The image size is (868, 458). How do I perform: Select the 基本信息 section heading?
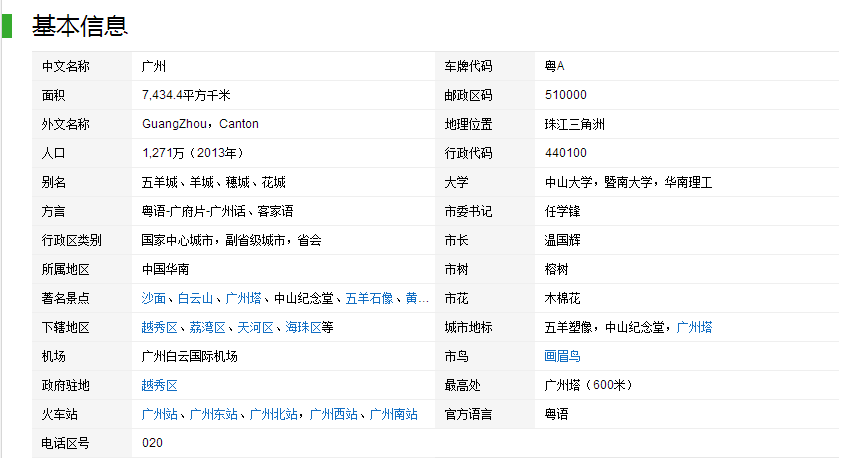[80, 26]
